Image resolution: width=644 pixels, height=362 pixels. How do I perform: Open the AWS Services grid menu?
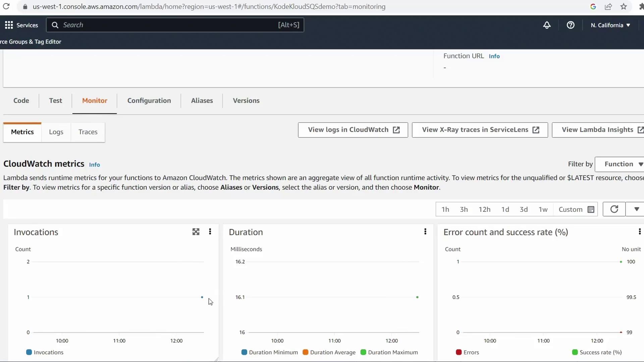coord(9,25)
